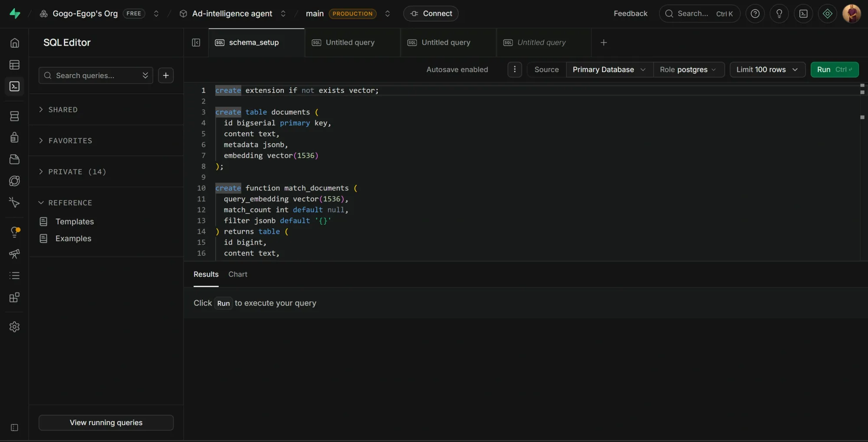Open Project Settings gear icon
This screenshot has height=442, width=868.
coord(14,327)
